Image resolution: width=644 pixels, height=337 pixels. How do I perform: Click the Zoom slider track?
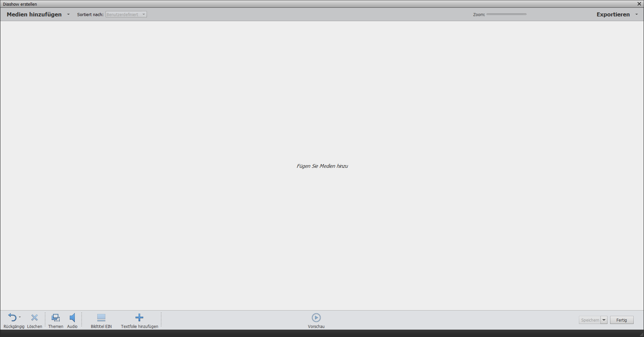506,14
